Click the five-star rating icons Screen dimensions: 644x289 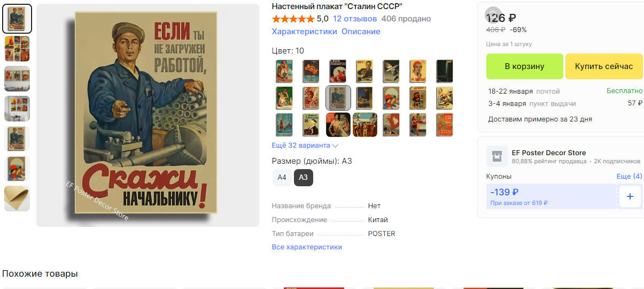click(x=293, y=19)
